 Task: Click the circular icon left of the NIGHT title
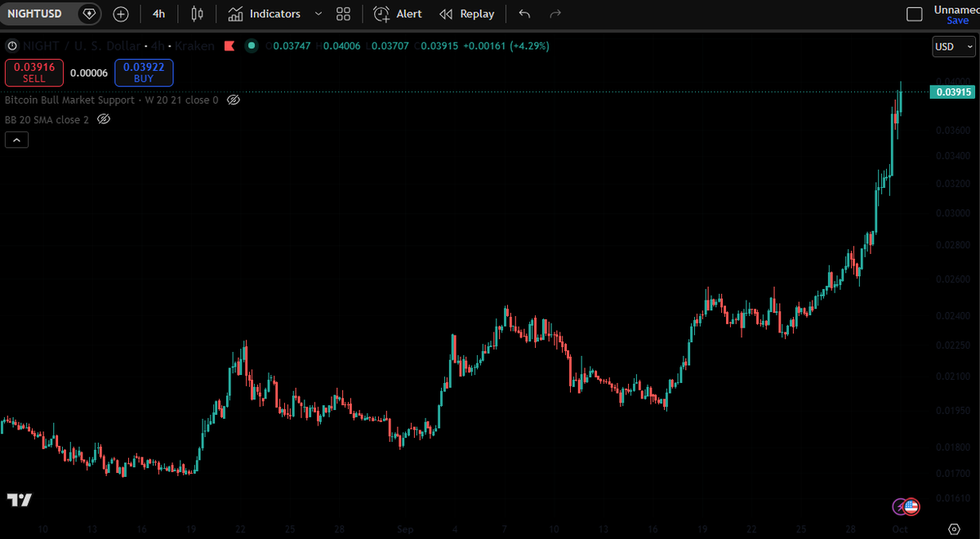pos(12,46)
